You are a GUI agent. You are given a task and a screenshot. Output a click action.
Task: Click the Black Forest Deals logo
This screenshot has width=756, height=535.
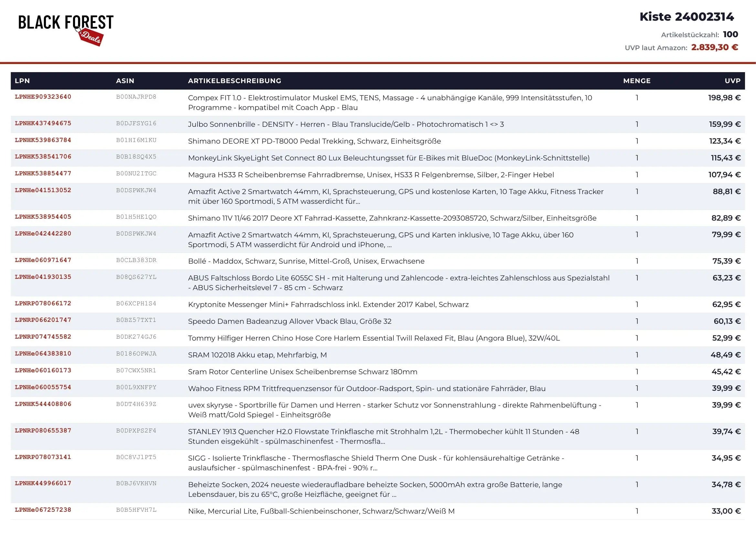pos(66,30)
